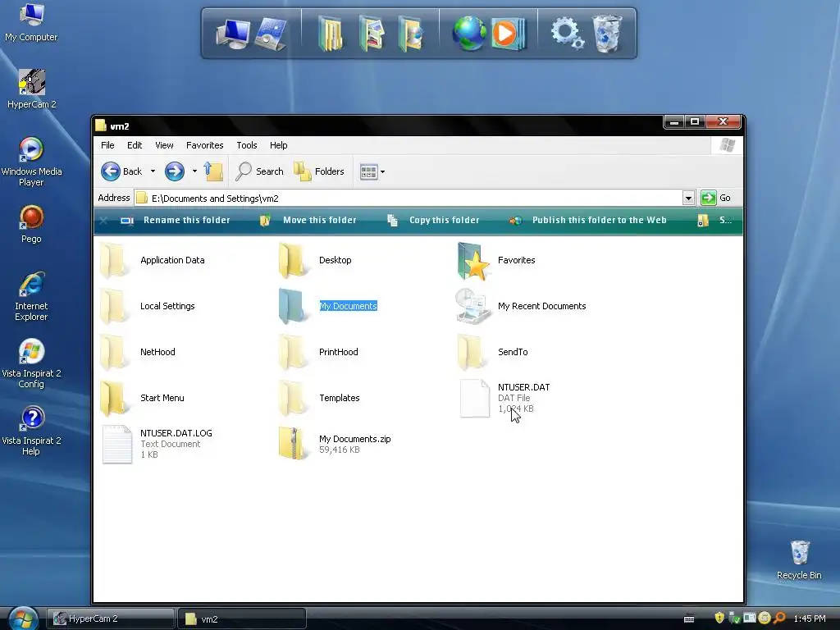
Task: Toggle the Folders pane button
Action: tap(319, 171)
